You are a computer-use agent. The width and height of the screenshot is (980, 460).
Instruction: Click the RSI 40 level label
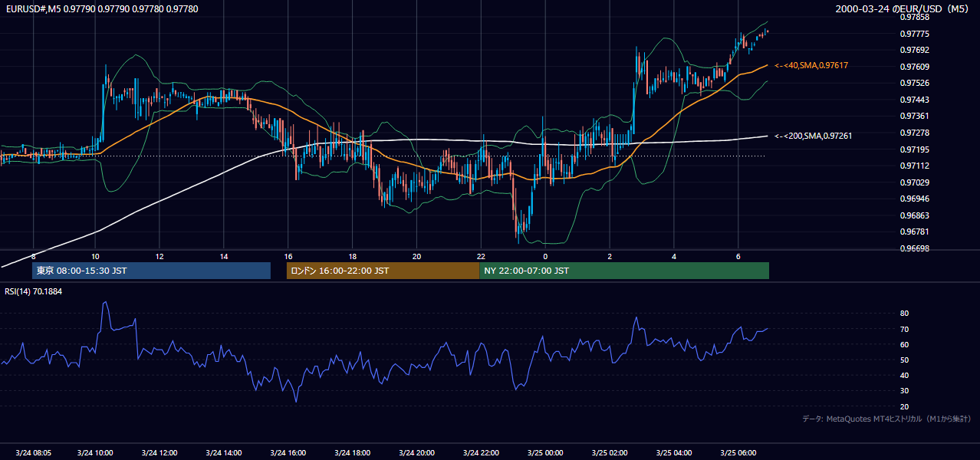[x=904, y=376]
